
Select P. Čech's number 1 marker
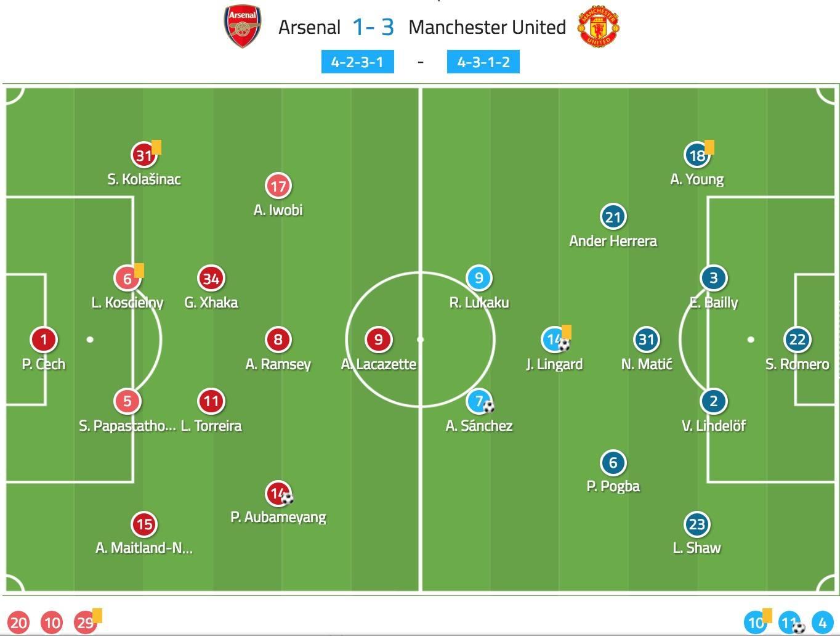click(43, 339)
